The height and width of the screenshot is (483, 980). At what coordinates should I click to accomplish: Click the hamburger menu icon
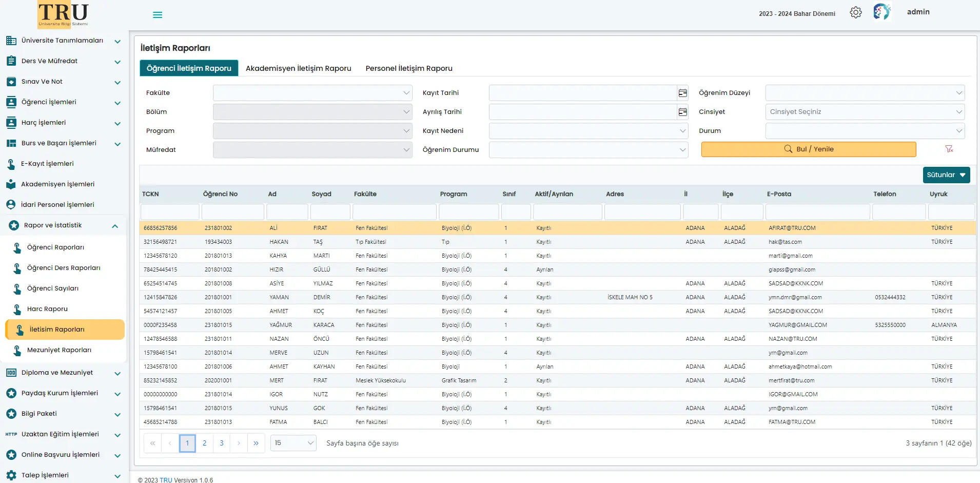[x=158, y=15]
